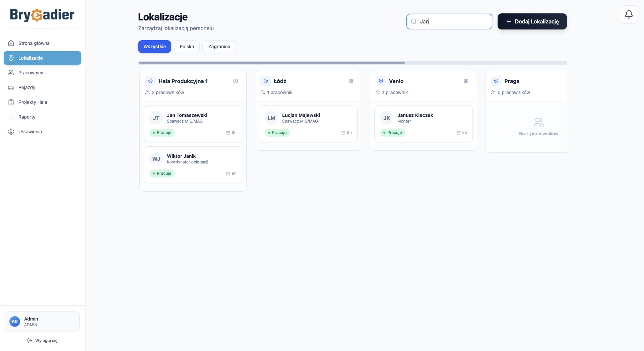This screenshot has height=351, width=644.
Task: Filter locations by Zagranica
Action: pyautogui.click(x=219, y=47)
